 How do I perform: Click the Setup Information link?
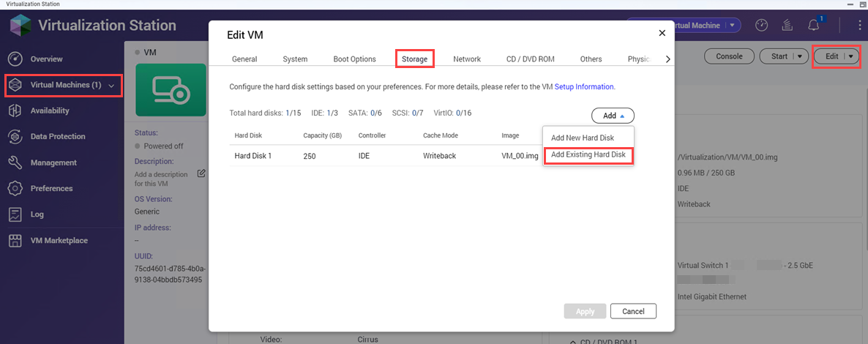[x=584, y=87]
